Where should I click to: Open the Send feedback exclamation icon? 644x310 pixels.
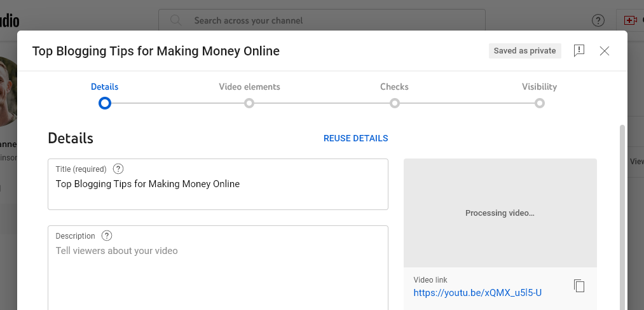pyautogui.click(x=579, y=51)
